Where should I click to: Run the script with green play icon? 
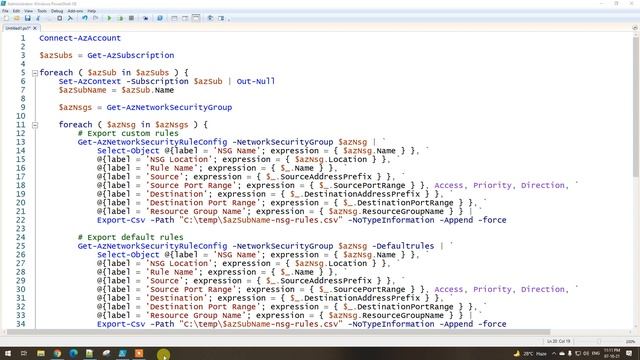click(109, 18)
